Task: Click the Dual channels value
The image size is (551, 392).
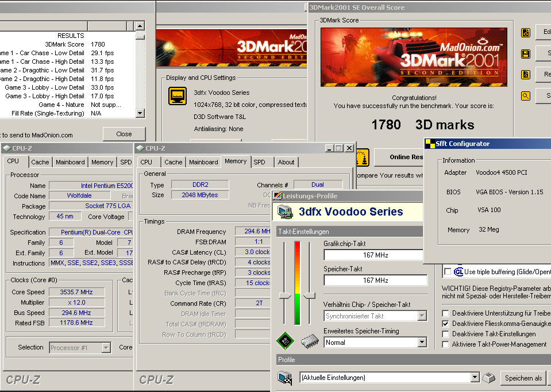Action: 318,185
